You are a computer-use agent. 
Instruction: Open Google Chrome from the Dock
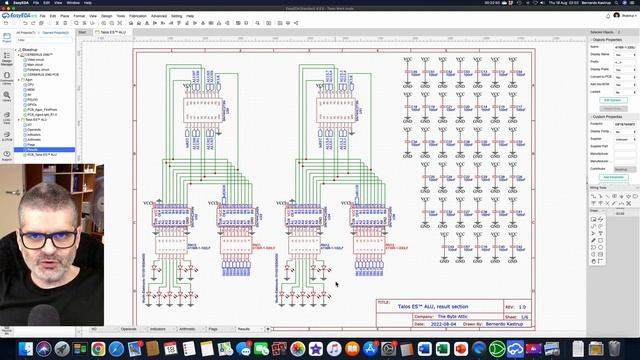(98, 349)
